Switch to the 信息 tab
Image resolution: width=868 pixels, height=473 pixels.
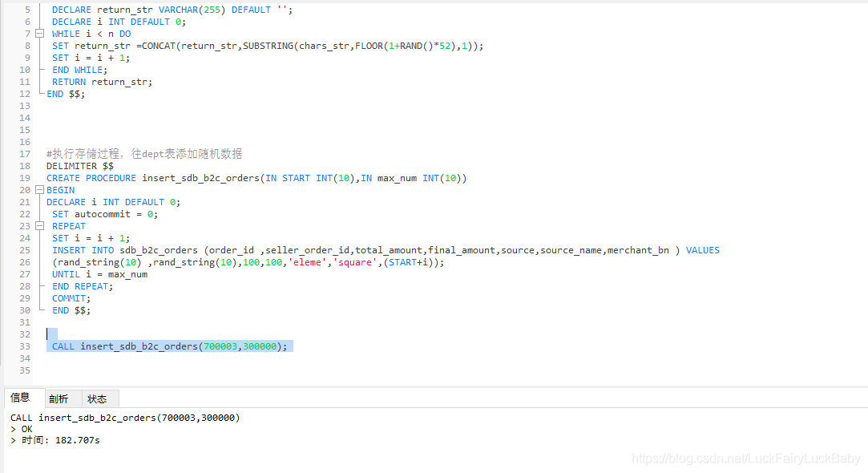pyautogui.click(x=21, y=398)
